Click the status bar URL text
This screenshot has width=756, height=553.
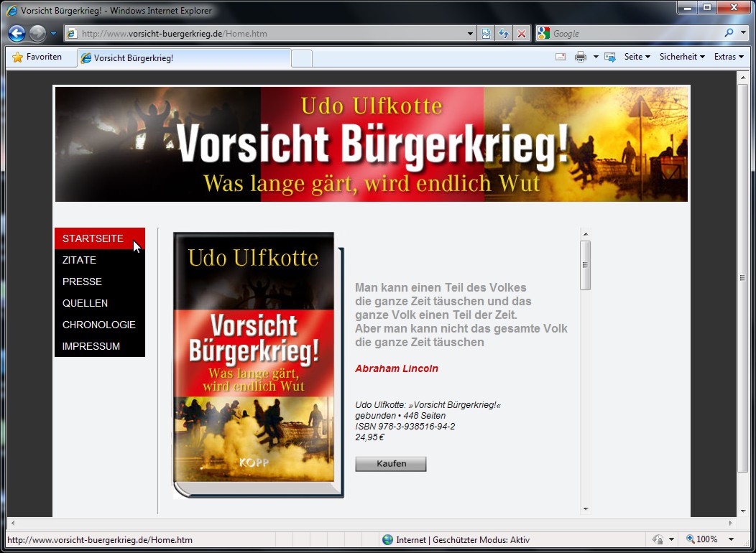click(100, 540)
